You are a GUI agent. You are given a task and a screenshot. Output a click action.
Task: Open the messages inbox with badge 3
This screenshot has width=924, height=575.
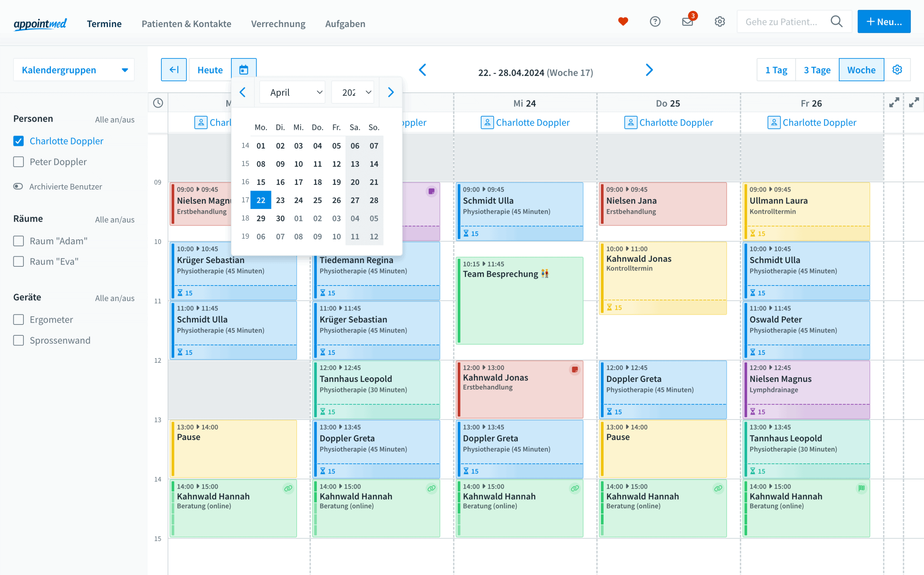coord(688,22)
